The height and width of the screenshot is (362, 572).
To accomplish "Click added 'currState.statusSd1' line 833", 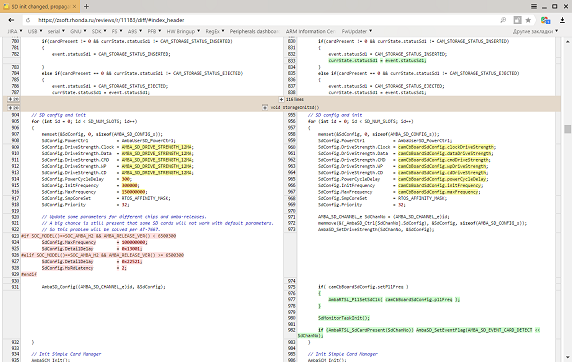I will [x=377, y=61].
